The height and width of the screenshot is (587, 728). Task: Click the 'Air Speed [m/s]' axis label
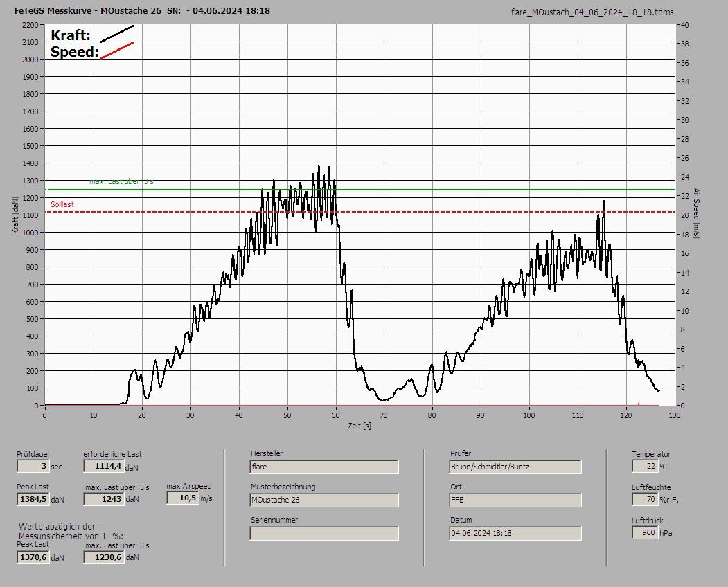pyautogui.click(x=696, y=213)
